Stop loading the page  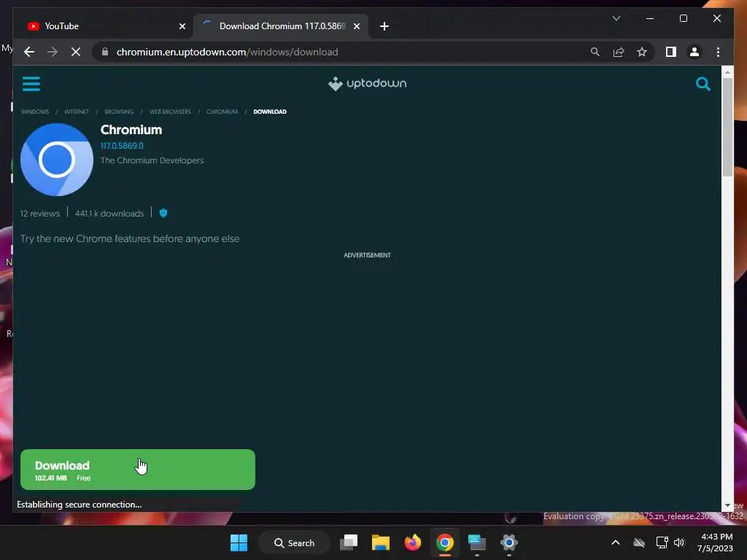click(76, 52)
